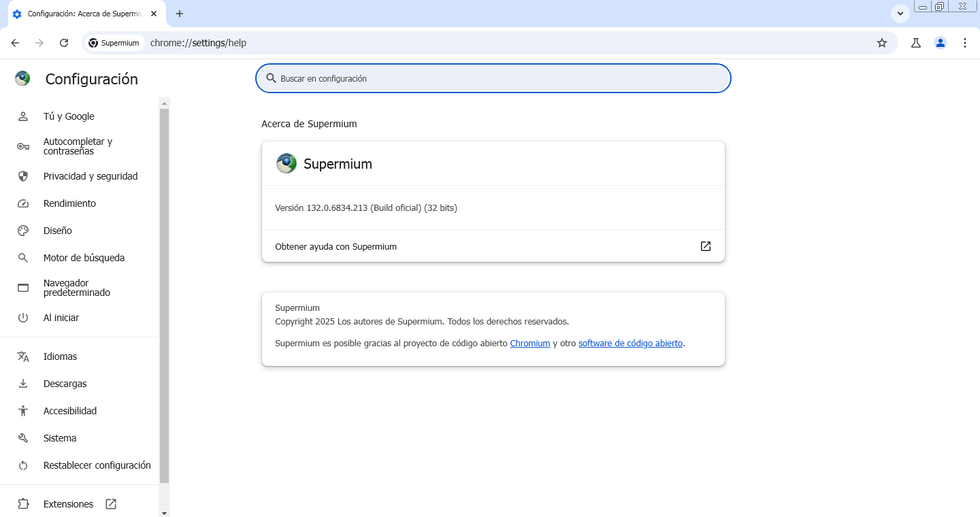Screen dimensions: 980x517
Task: Click the software de código abierto link
Action: pyautogui.click(x=630, y=344)
